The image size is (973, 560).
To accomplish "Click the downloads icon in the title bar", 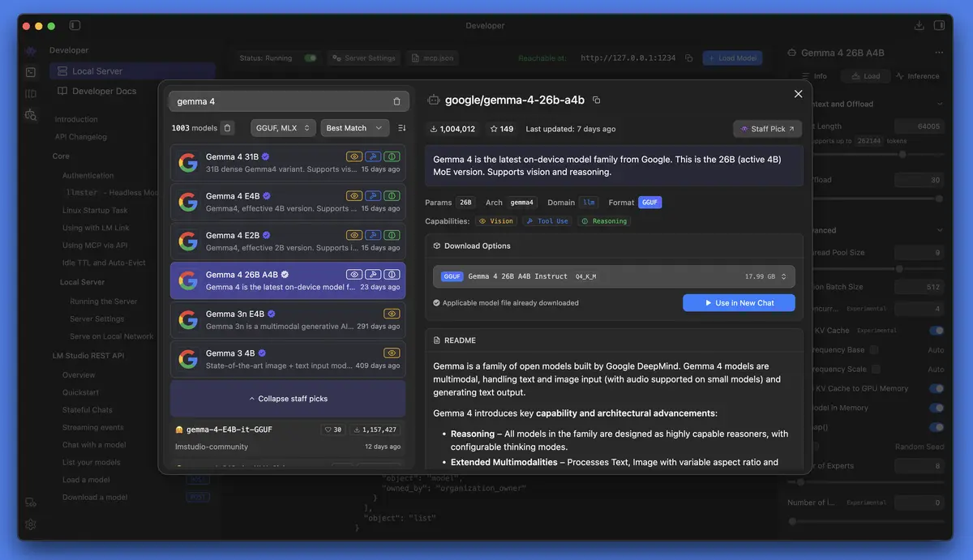I will pyautogui.click(x=919, y=26).
